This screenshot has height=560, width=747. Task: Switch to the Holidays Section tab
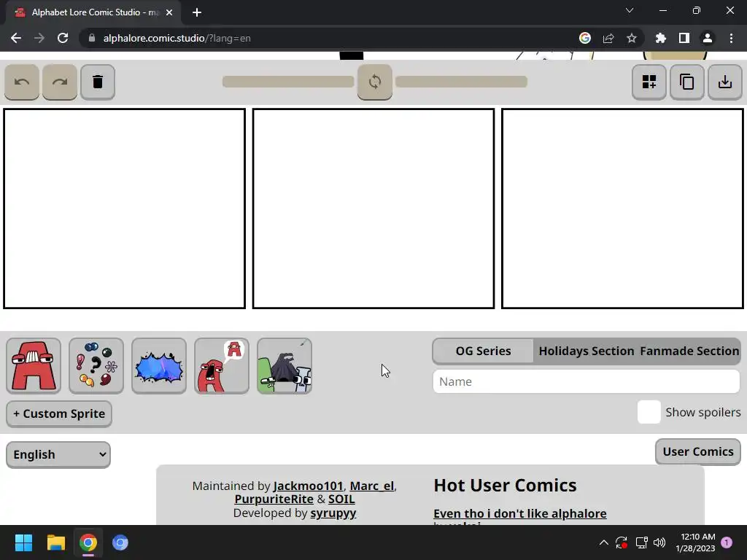coord(587,351)
